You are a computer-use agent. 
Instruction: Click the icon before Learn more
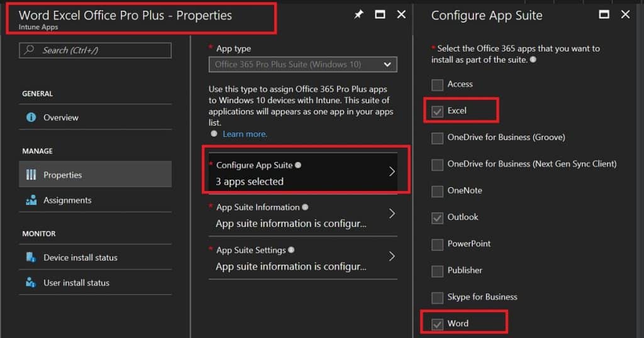[x=214, y=134]
